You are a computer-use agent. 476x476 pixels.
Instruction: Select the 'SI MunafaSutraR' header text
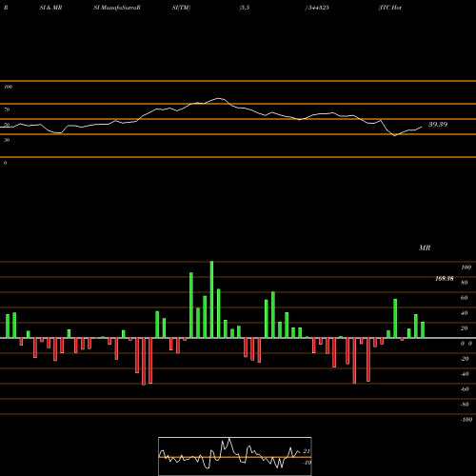pyautogui.click(x=117, y=8)
